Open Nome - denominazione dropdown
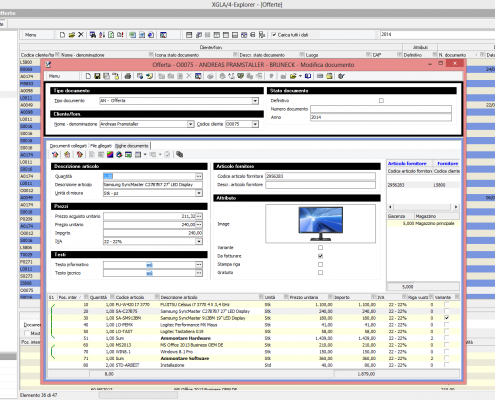The height and width of the screenshot is (400, 495). pyautogui.click(x=190, y=124)
